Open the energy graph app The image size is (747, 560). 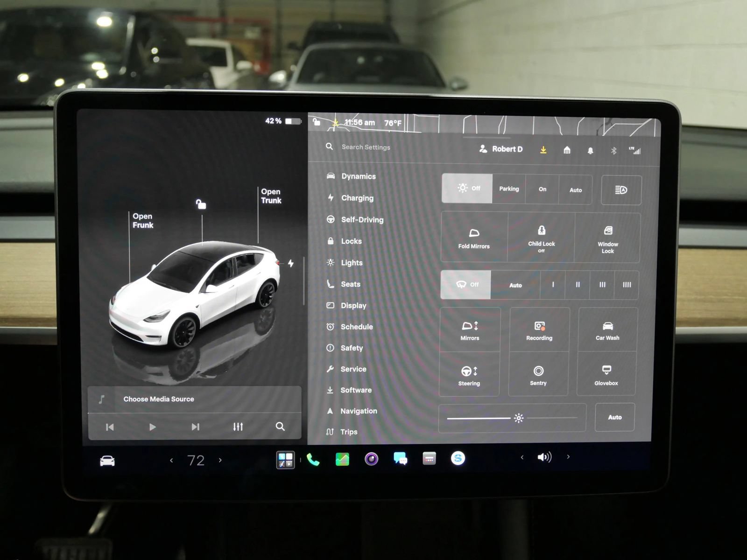pyautogui.click(x=342, y=460)
